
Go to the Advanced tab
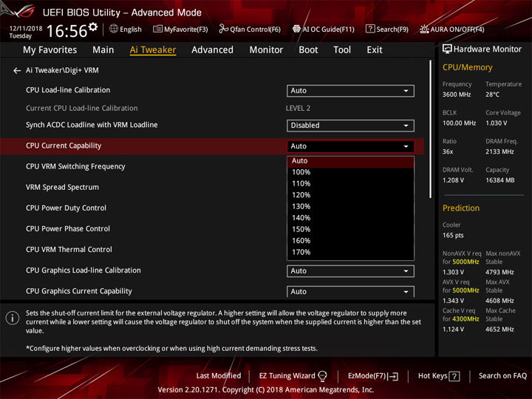pos(212,50)
